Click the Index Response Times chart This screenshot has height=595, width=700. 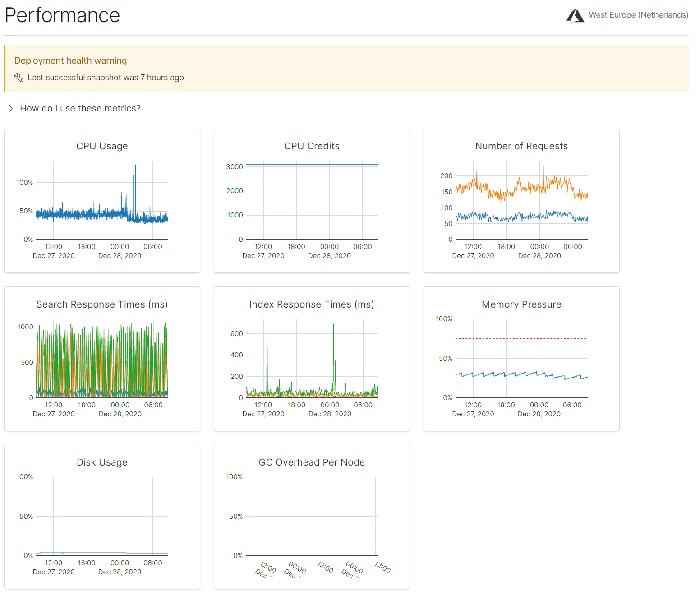311,361
